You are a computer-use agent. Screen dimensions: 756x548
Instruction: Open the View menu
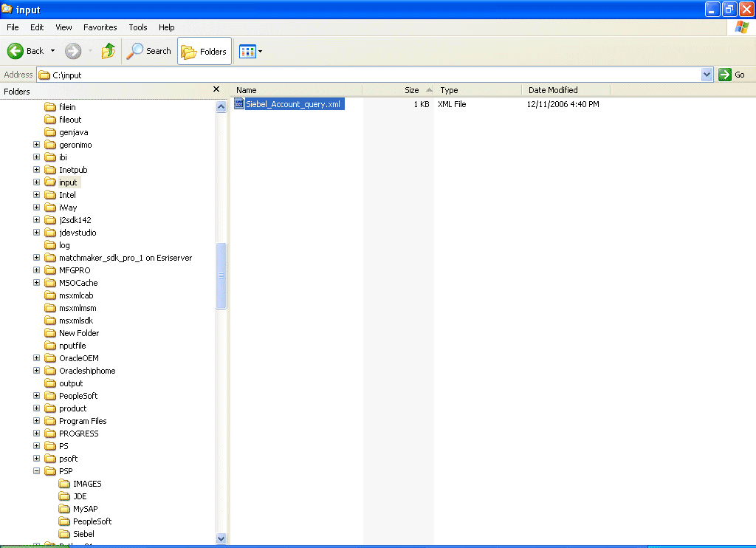[63, 27]
